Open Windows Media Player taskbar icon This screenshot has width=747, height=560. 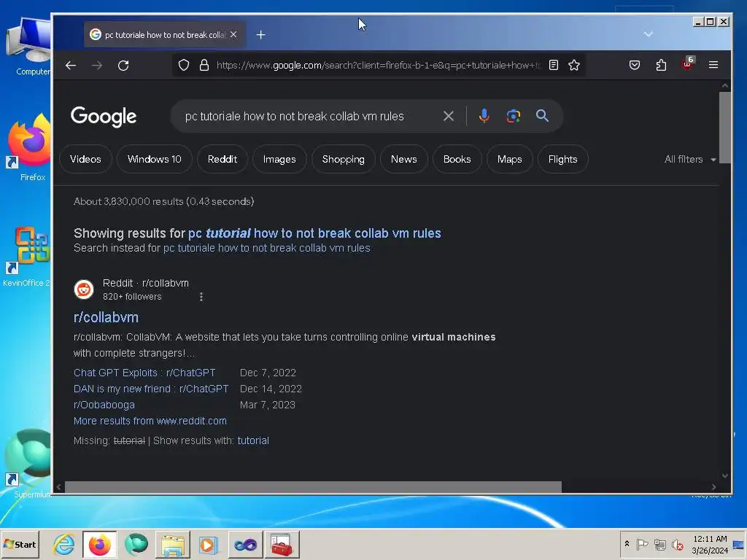coord(209,544)
